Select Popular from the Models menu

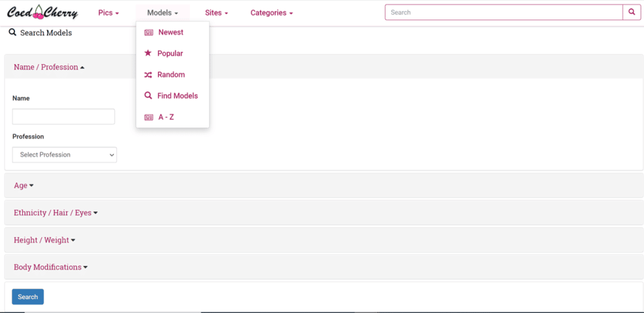click(x=172, y=53)
